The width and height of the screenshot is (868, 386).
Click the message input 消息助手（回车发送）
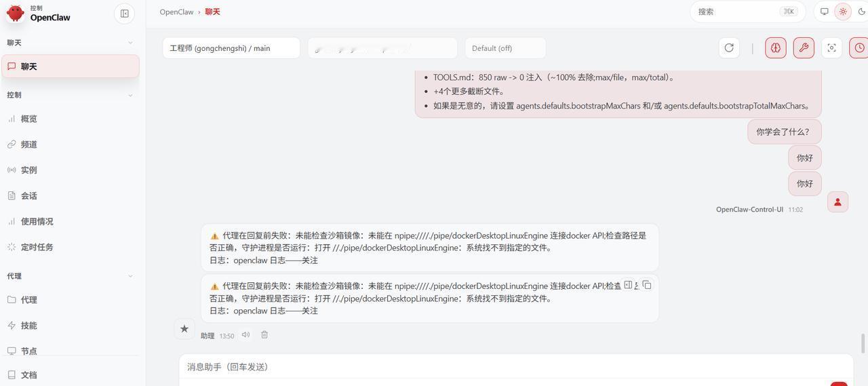pos(516,367)
